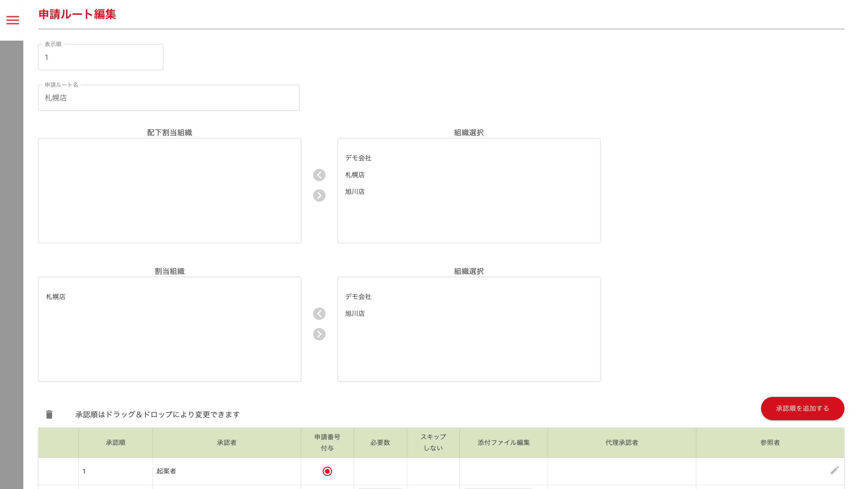Select 札幌店 in 割当組織 list
Screen dimensions: 868x489
pyautogui.click(x=55, y=296)
